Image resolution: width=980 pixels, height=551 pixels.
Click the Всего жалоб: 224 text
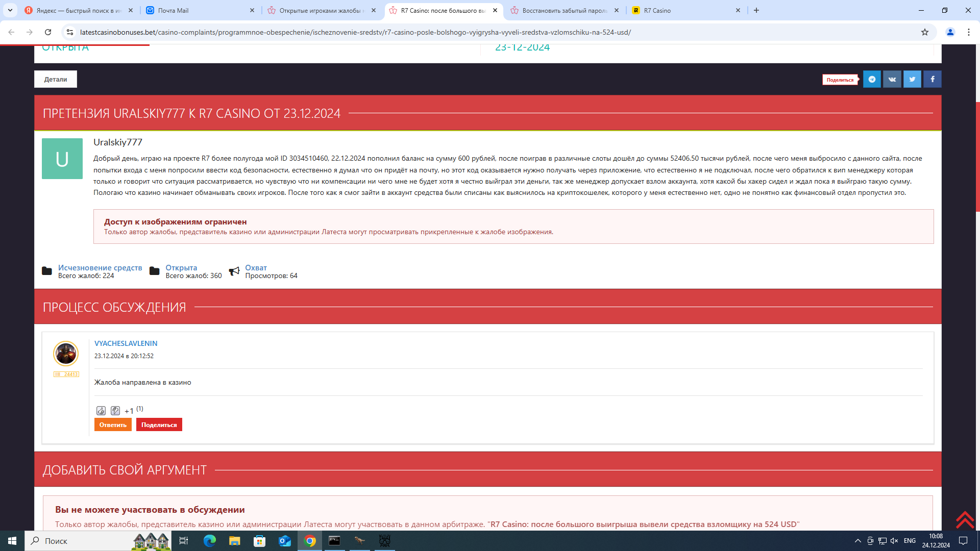pos(86,276)
